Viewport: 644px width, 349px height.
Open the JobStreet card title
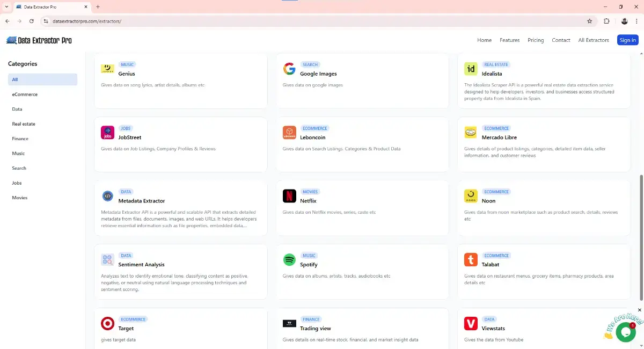[130, 137]
